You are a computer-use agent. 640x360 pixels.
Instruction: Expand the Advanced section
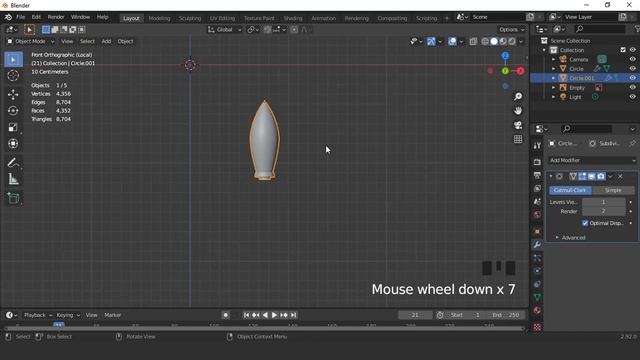(570, 238)
